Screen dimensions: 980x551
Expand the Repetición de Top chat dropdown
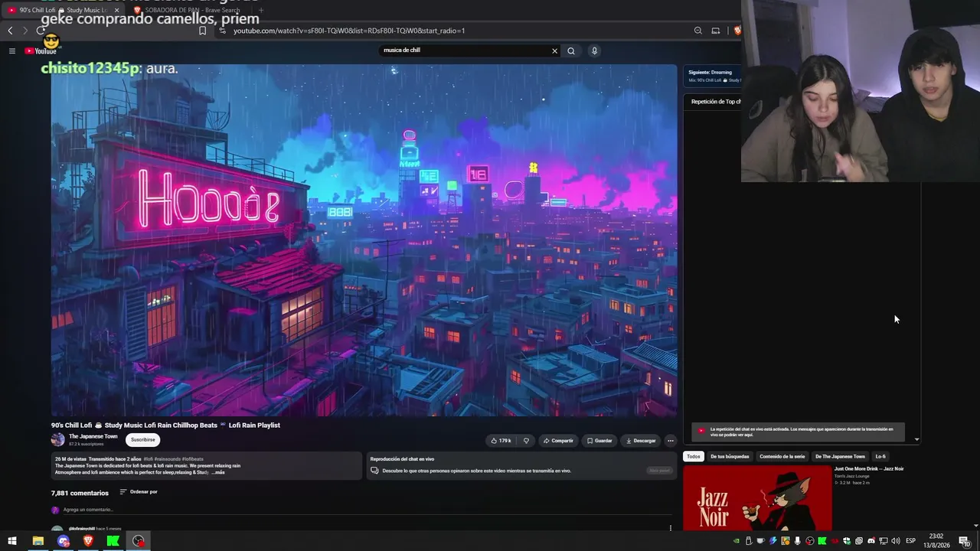click(x=716, y=102)
